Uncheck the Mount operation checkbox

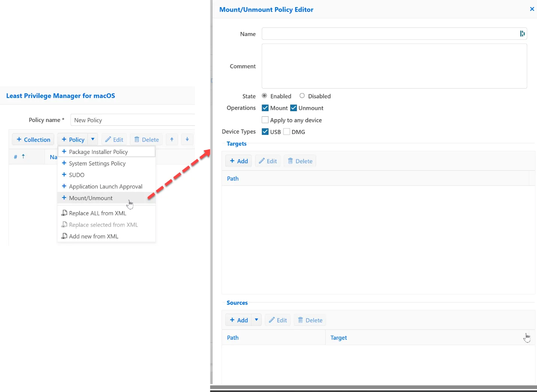(x=265, y=108)
